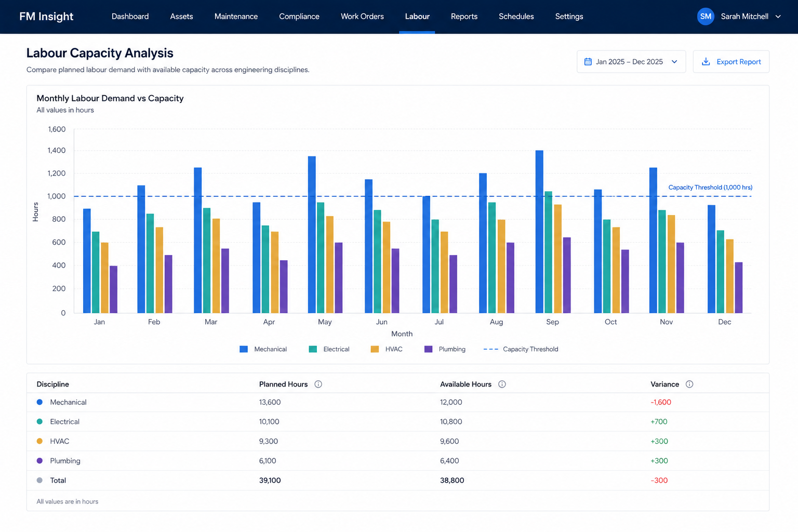Select the HVAC discipline row label
The image size is (798, 532).
point(59,441)
